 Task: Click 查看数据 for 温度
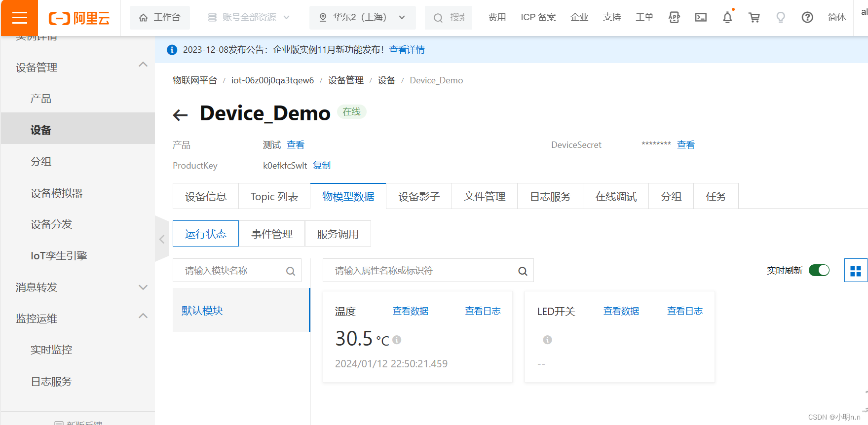point(411,311)
